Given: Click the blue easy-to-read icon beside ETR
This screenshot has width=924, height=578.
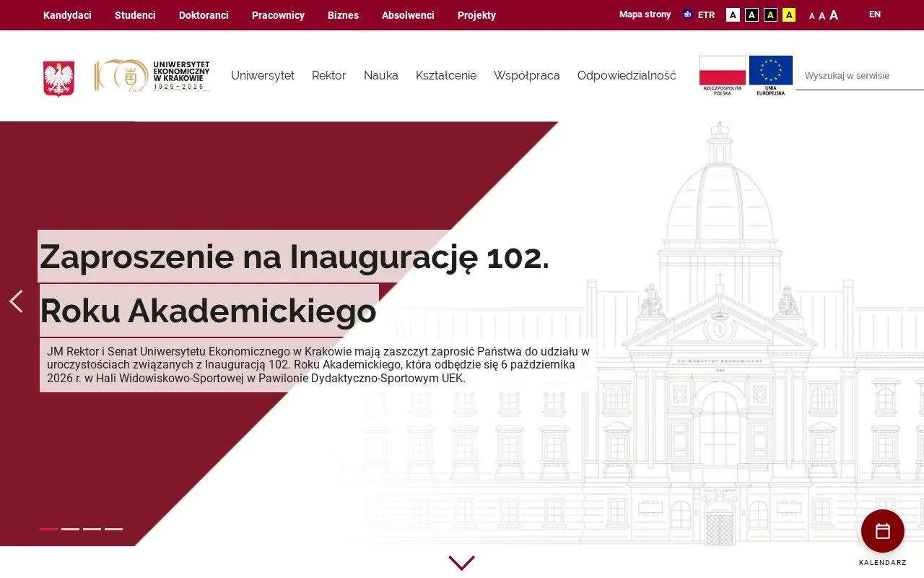Looking at the screenshot, I should tap(687, 14).
